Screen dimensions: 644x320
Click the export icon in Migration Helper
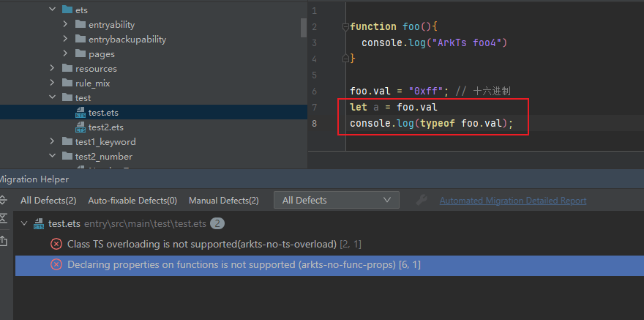point(2,241)
